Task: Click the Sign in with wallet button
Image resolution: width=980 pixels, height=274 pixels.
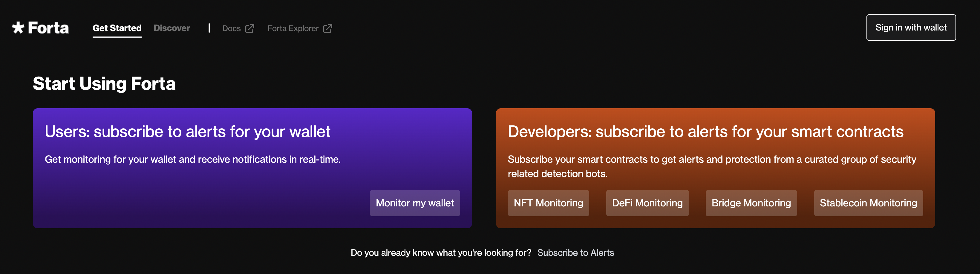Action: tap(911, 28)
